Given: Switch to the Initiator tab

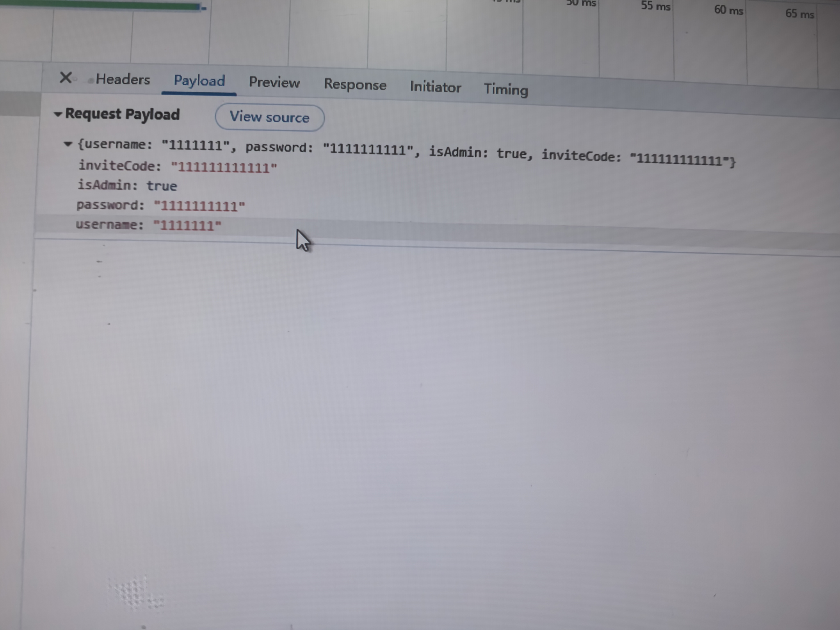Looking at the screenshot, I should [436, 87].
